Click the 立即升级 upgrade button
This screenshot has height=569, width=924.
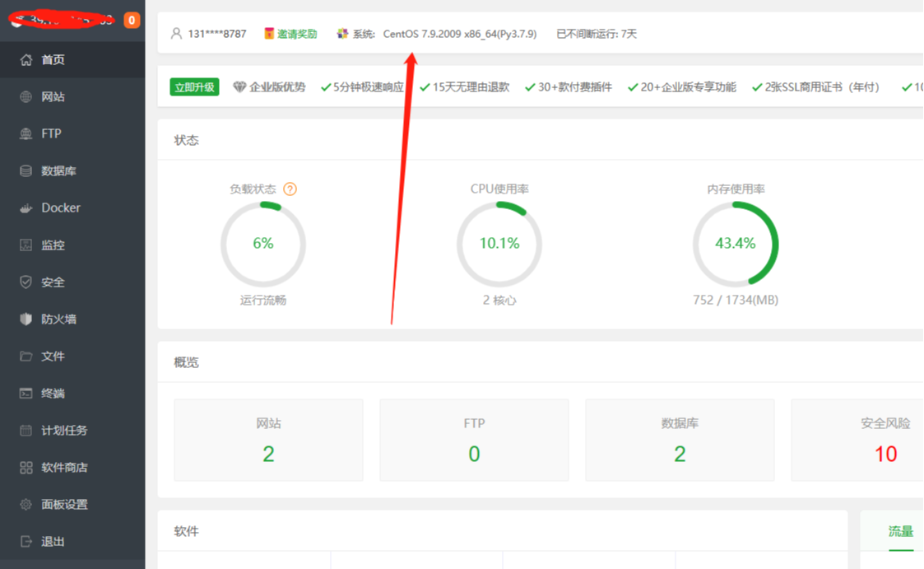pyautogui.click(x=194, y=87)
